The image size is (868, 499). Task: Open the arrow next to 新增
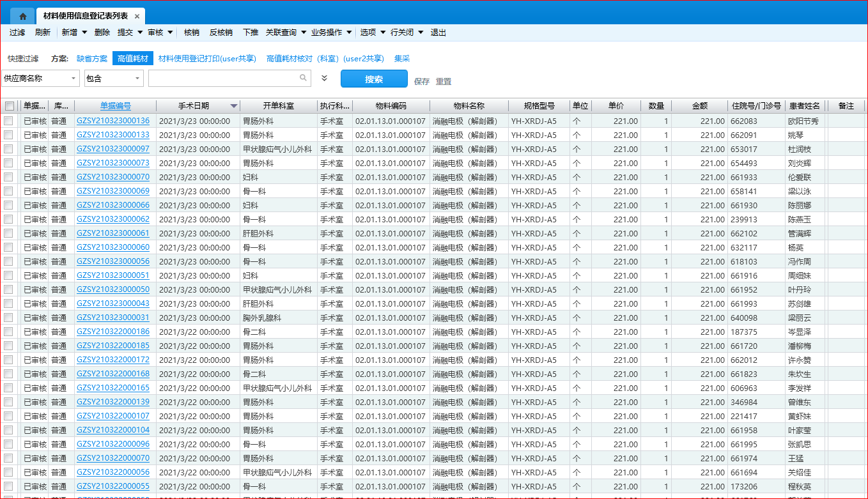84,33
